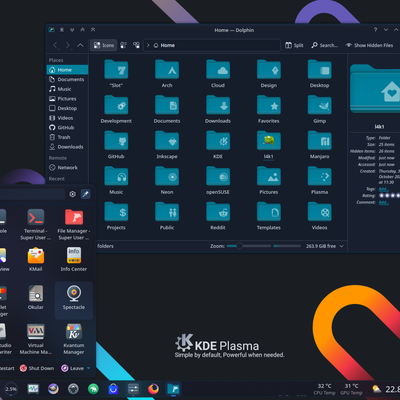Switch Dolphin to Compact view mode

click(x=123, y=45)
